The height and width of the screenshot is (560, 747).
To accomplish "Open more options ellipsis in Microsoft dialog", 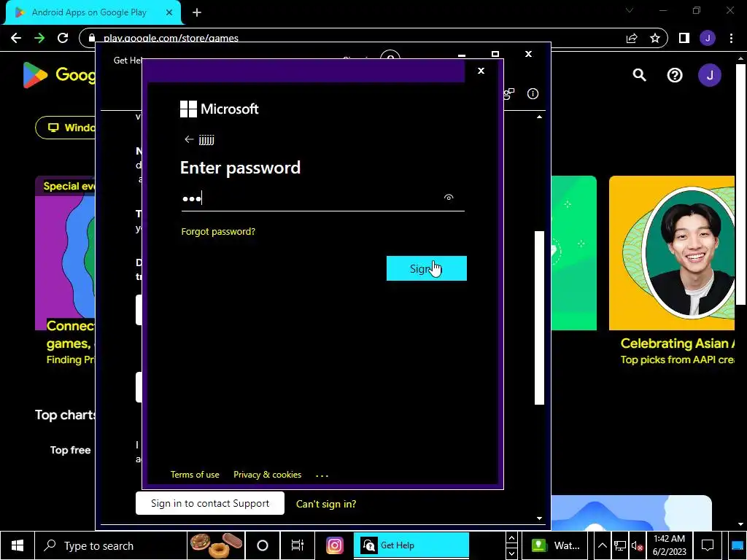I will (322, 475).
